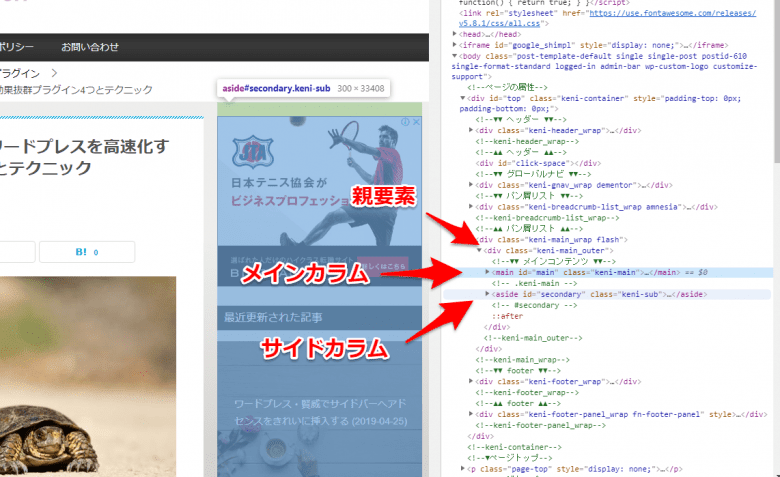The image size is (780, 477).
Task: Collapse the body element node
Action: tap(455, 56)
